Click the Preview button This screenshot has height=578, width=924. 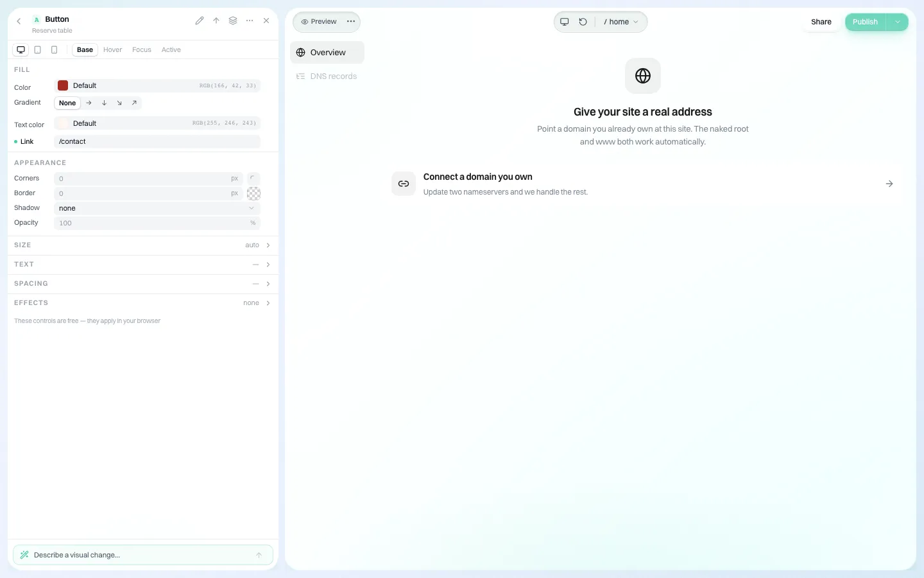pyautogui.click(x=319, y=22)
